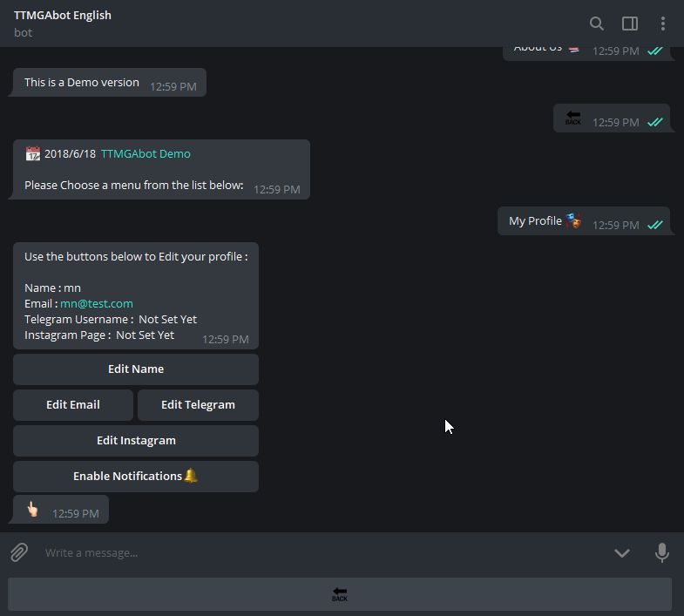684x616 pixels.
Task: Open the mn@test.com email link
Action: pos(97,303)
